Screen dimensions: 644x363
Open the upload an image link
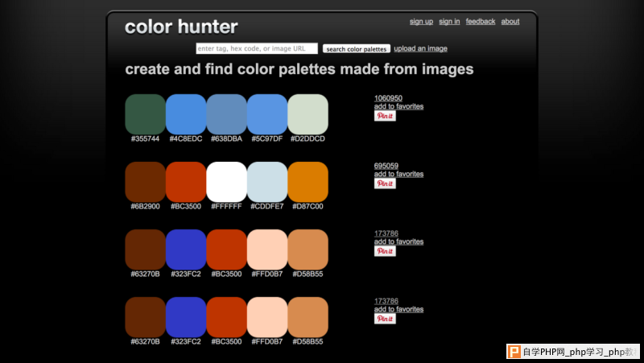pos(420,48)
